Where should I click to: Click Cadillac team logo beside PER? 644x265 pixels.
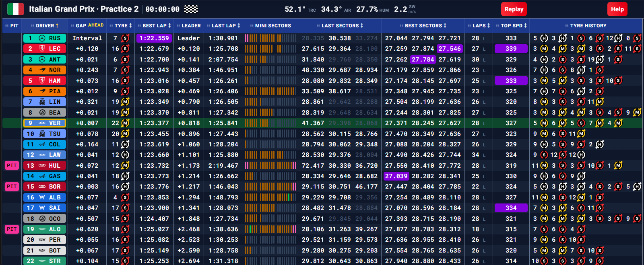coord(42,240)
